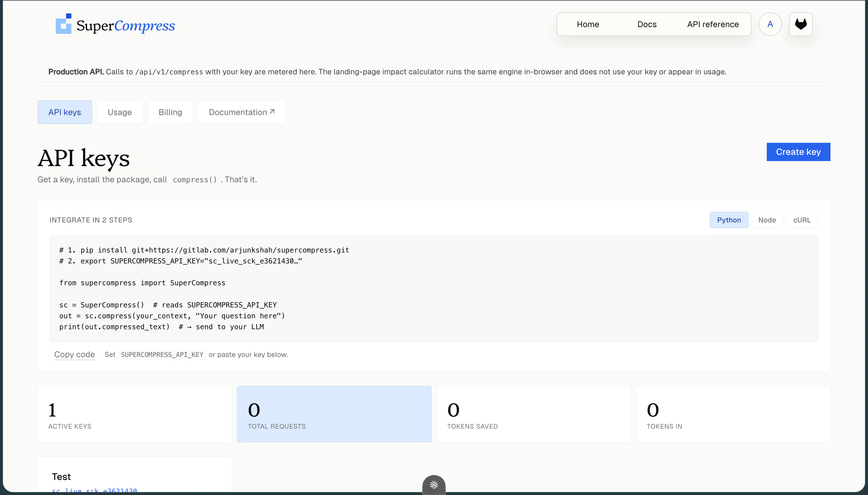
Task: Click the "from supercompress import SuperCompress" line
Action: pos(142,283)
